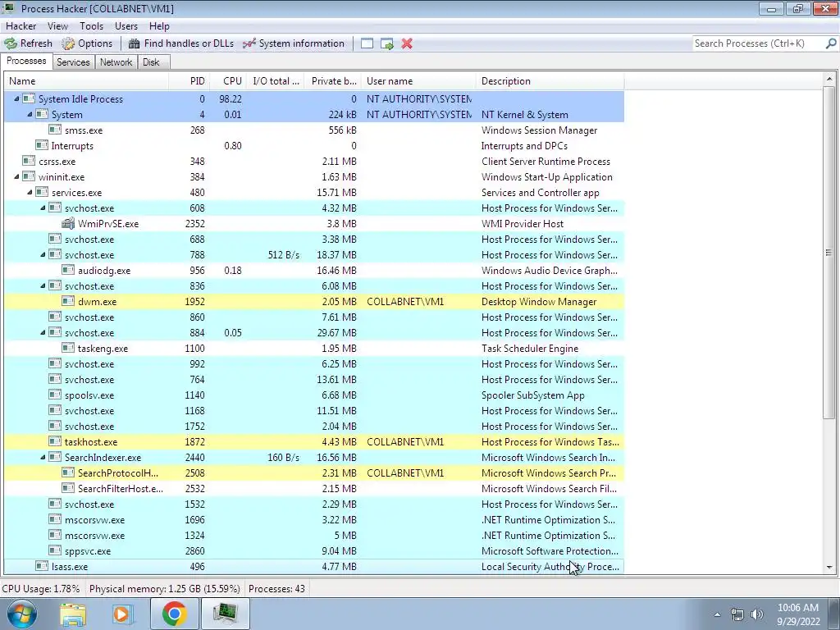Switch to the Services tab
This screenshot has width=840, height=630.
(73, 62)
